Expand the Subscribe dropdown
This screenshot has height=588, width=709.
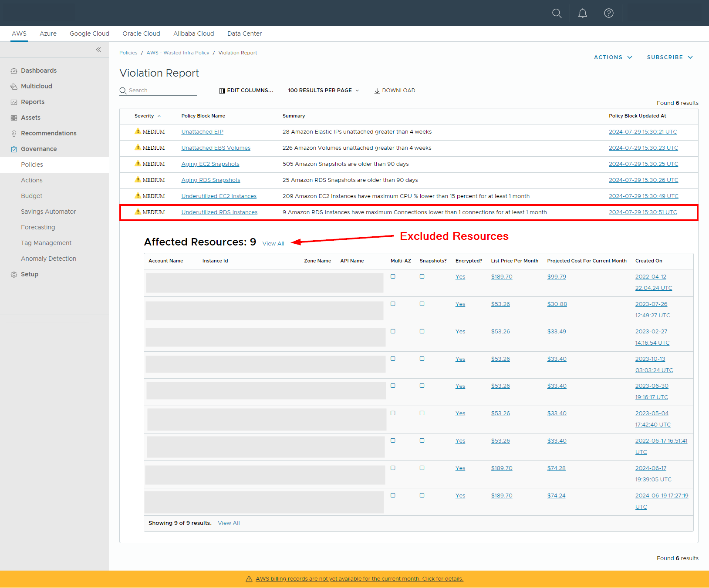pyautogui.click(x=669, y=57)
